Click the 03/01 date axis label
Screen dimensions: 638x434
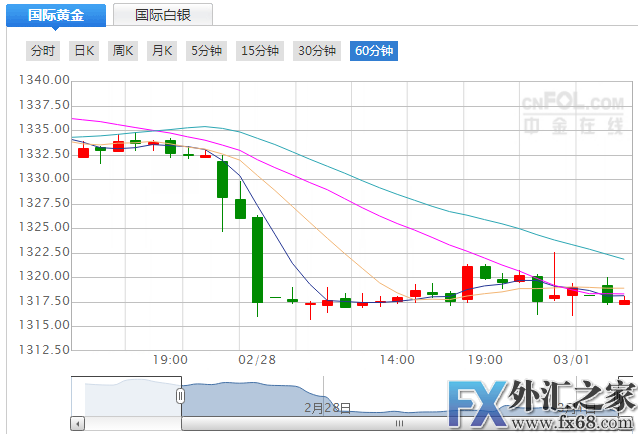(571, 360)
